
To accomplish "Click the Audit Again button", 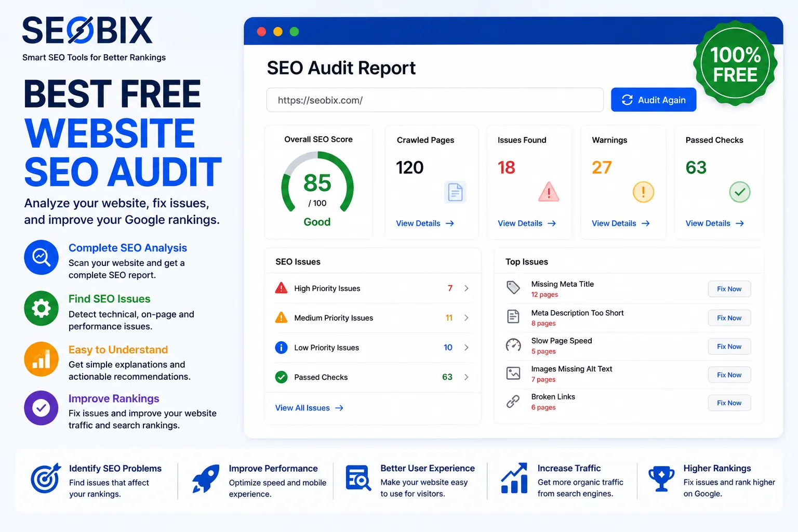I will pyautogui.click(x=654, y=100).
